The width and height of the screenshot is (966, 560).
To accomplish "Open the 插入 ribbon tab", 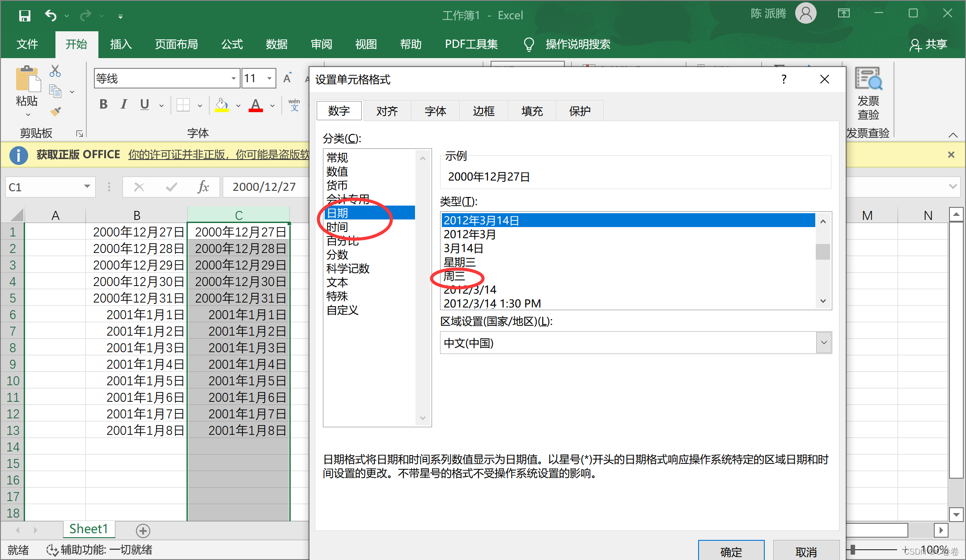I will [121, 44].
